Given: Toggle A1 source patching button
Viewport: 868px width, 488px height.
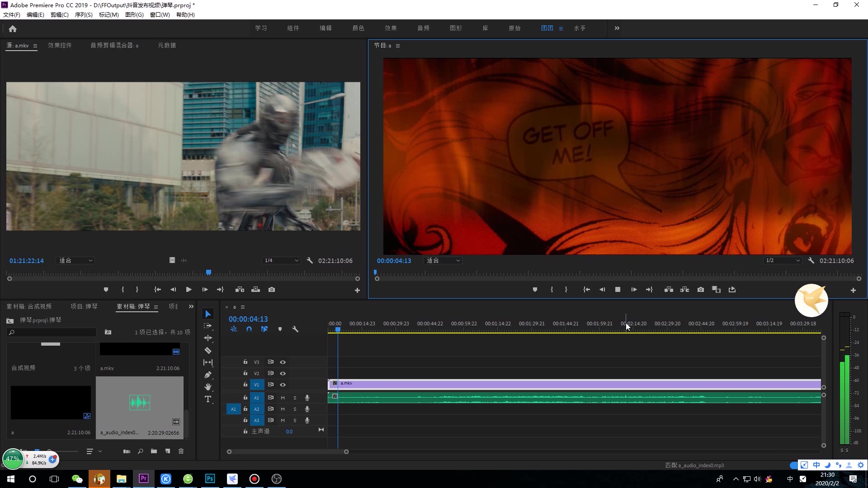Looking at the screenshot, I should click(233, 409).
